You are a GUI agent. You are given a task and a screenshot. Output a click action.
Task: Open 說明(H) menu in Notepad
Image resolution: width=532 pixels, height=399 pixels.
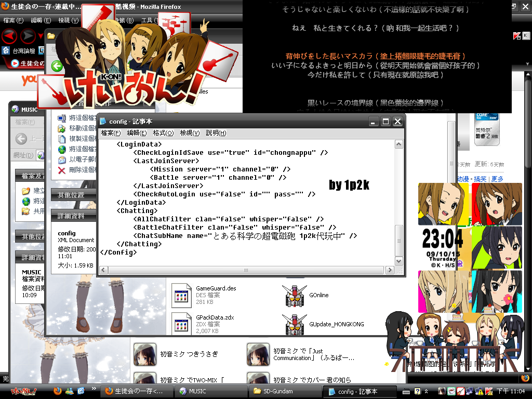coord(216,133)
